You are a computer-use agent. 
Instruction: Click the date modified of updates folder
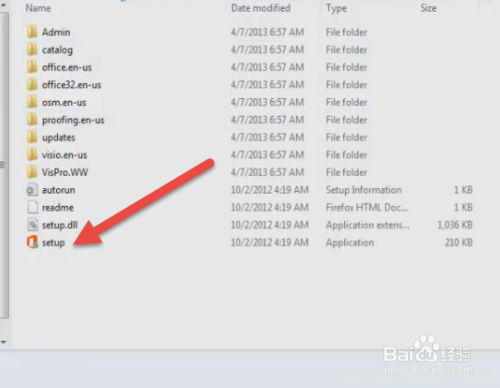pos(267,137)
